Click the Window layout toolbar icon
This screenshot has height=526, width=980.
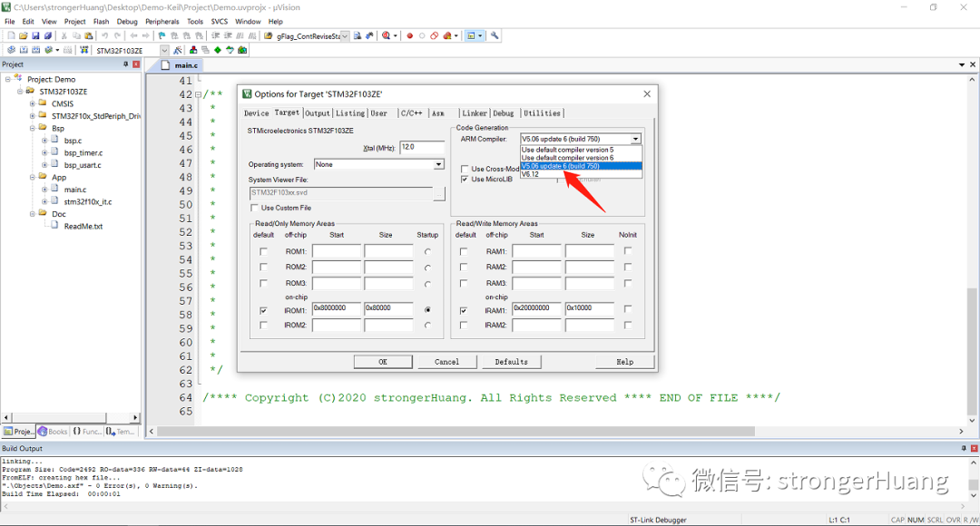click(471, 35)
